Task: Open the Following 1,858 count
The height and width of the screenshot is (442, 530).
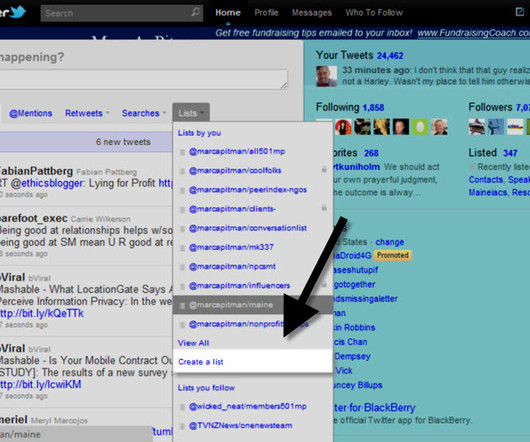Action: coord(373,108)
